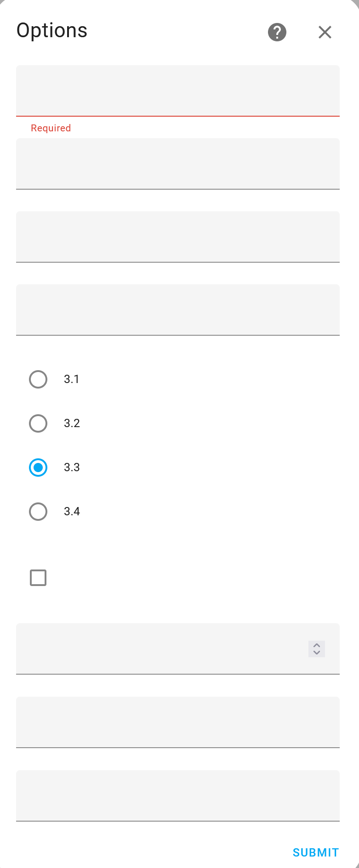Viewport: 359px width, 868px height.
Task: Select radio option 3.1
Action: click(38, 379)
